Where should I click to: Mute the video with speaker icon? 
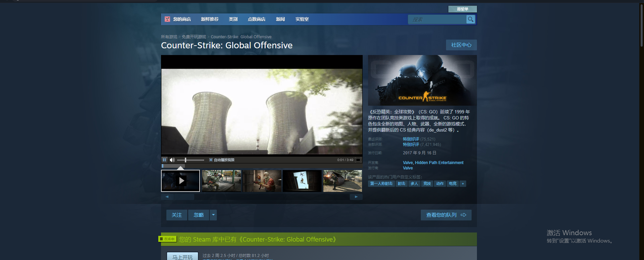tap(172, 160)
